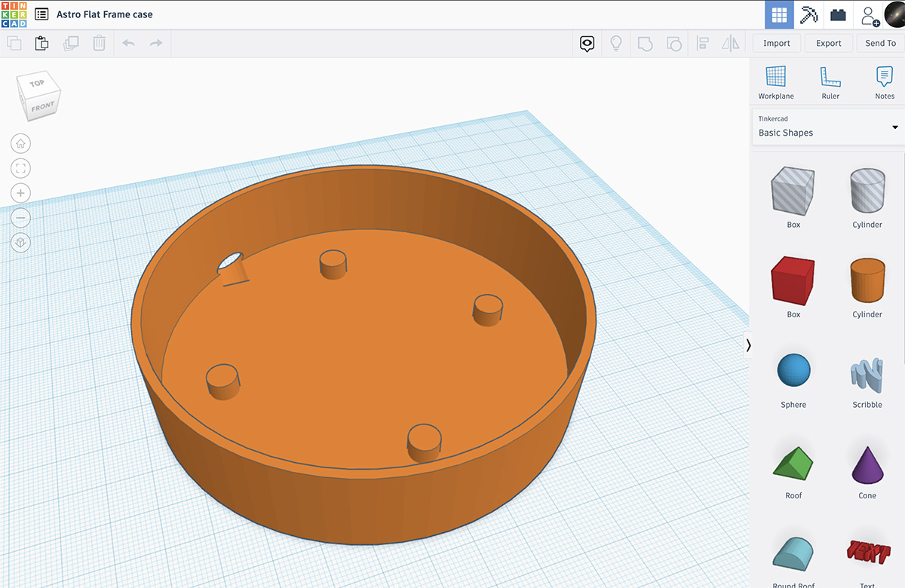
Task: Click the Tinkercad logo icon
Action: (14, 14)
